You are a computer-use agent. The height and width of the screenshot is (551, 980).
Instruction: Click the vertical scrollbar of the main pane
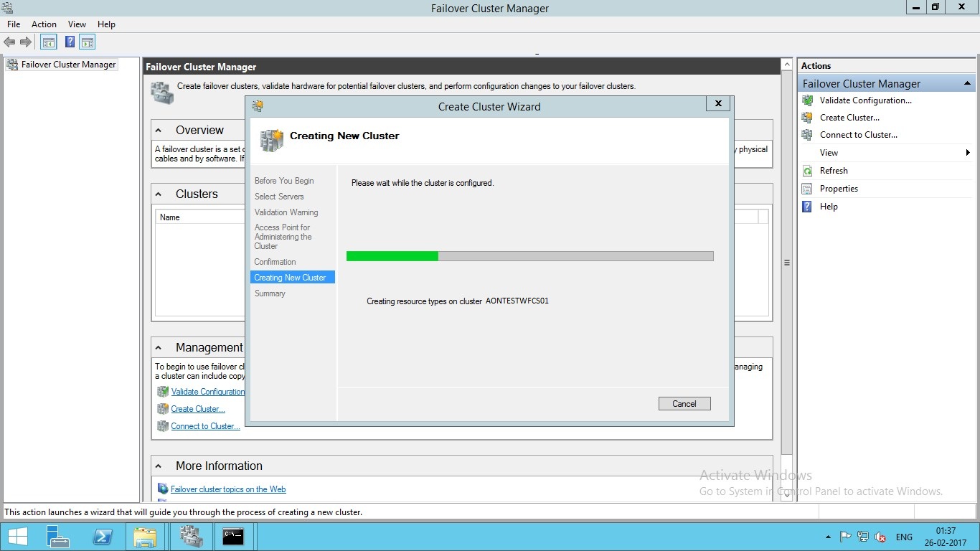point(787,263)
